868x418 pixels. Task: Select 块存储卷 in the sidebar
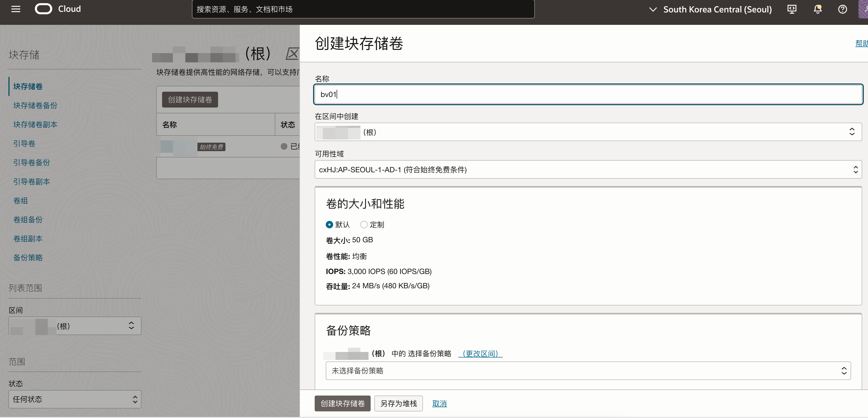tap(28, 86)
